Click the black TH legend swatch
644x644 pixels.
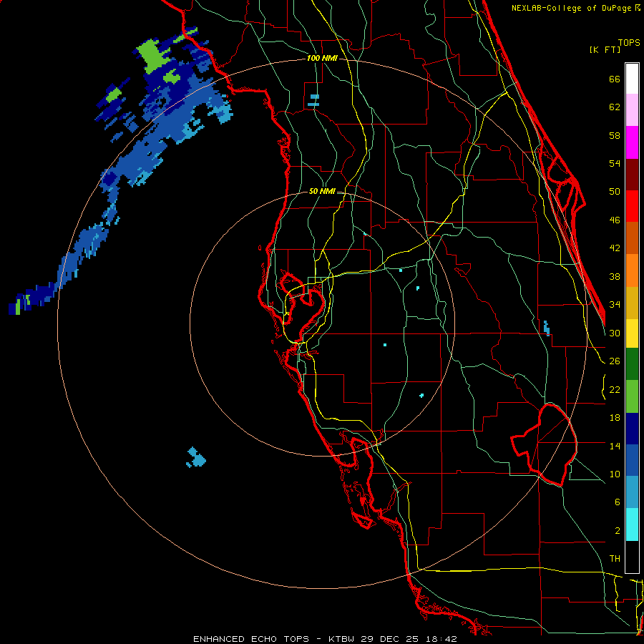pyautogui.click(x=632, y=557)
